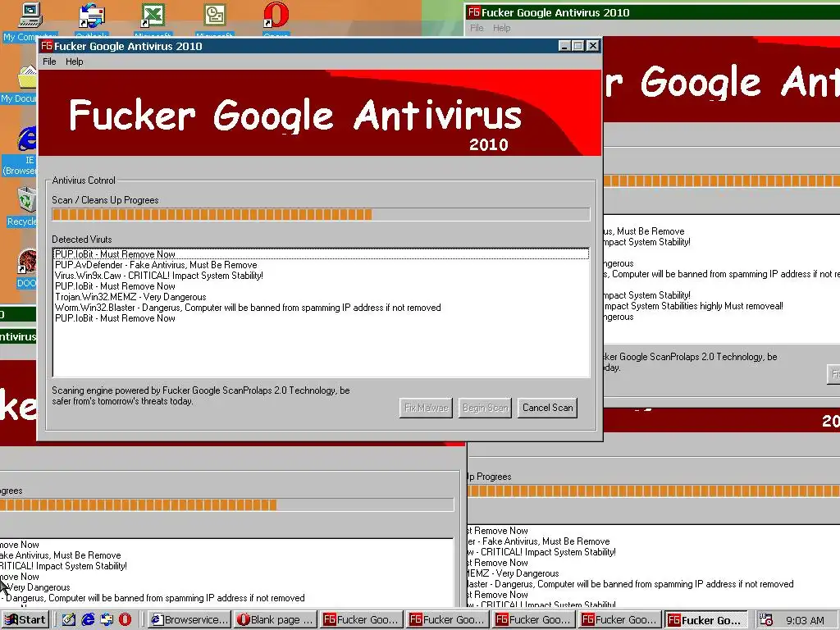Image resolution: width=840 pixels, height=630 pixels.
Task: Click progress bar under the 'p Progrees' label
Action: [x=654, y=491]
